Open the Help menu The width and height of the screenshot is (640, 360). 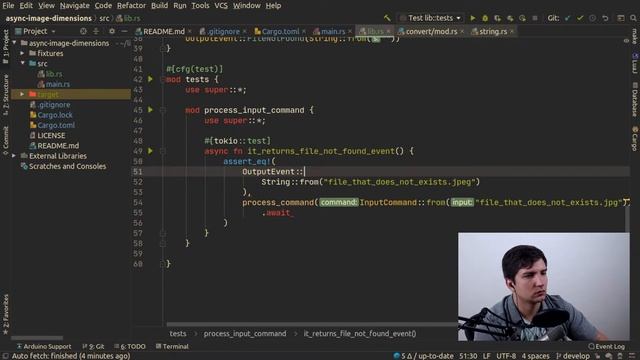coord(273,6)
